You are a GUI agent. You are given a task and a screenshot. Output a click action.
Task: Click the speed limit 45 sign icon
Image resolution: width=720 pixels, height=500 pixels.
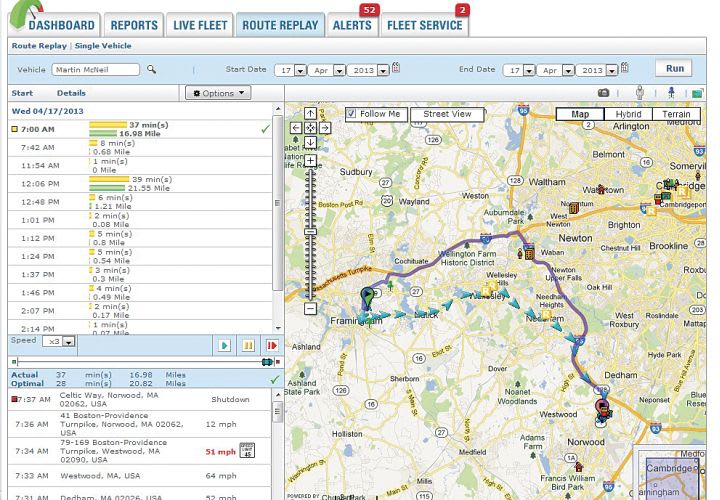click(x=247, y=450)
